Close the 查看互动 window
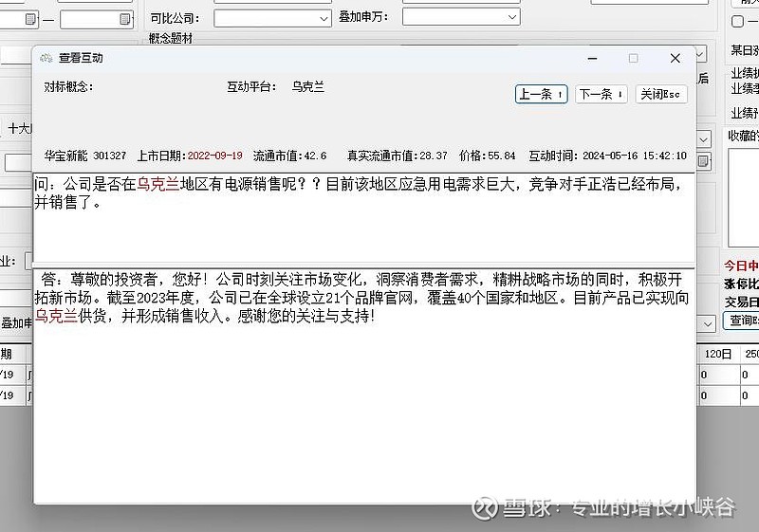 pos(676,59)
